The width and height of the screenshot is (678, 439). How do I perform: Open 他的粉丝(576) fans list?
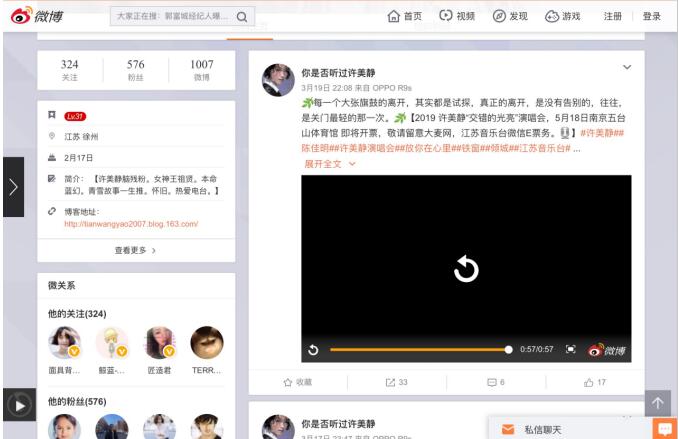pos(77,402)
